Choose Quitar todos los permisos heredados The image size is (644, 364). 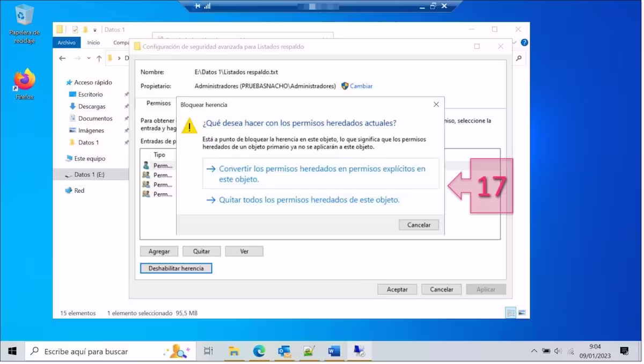(x=309, y=200)
